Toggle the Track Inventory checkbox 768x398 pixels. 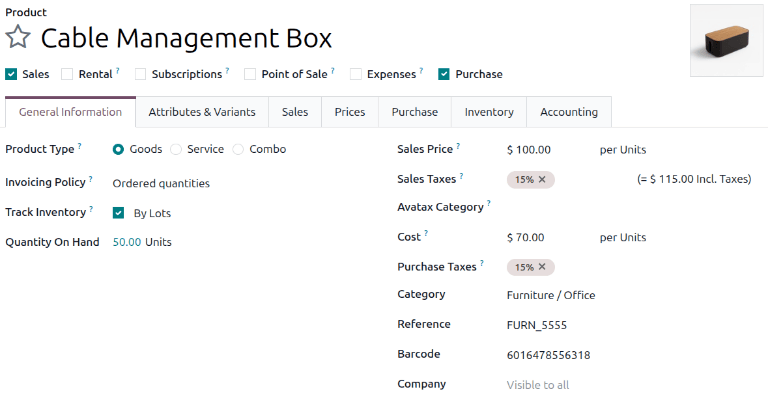(118, 213)
